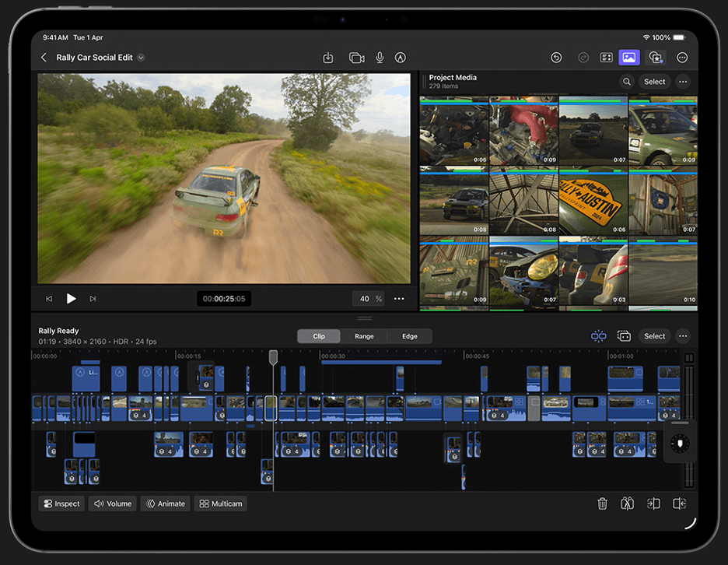Open the Volume controls

pos(113,504)
